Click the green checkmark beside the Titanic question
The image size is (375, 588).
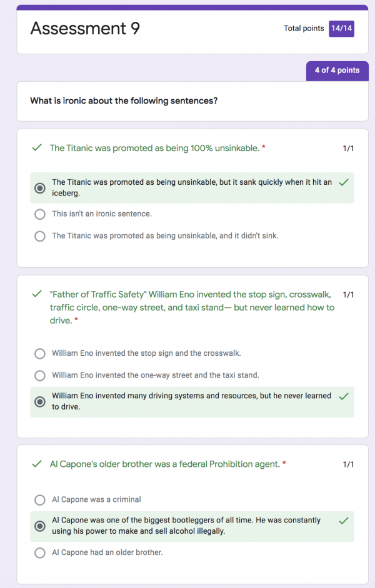(37, 148)
